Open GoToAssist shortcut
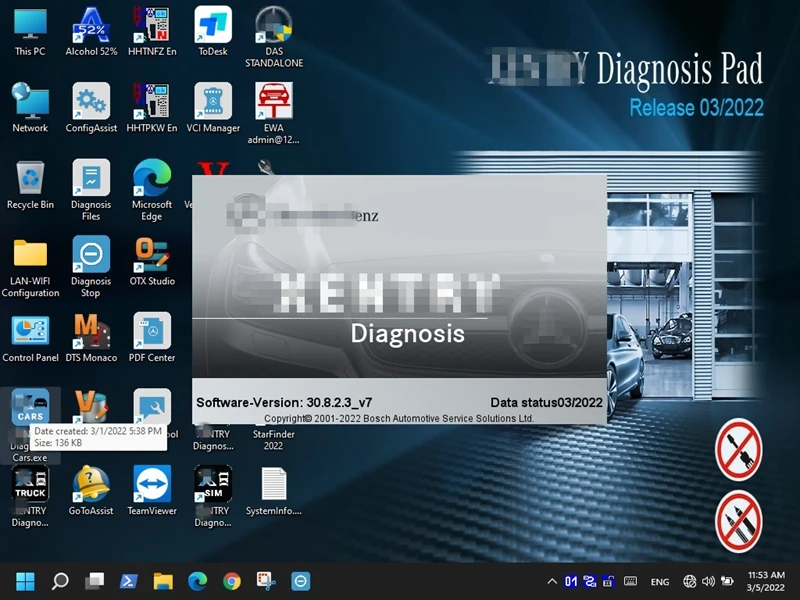Screen dimensions: 800x600 [x=91, y=490]
